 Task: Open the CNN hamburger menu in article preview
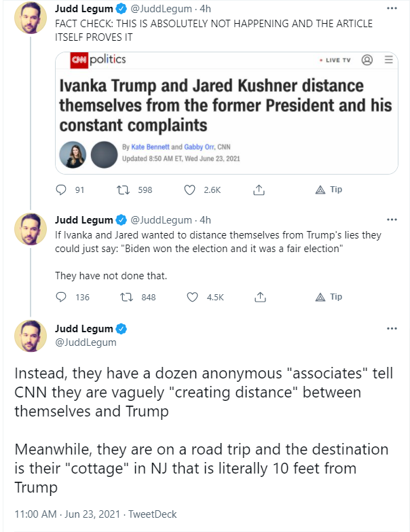click(x=388, y=60)
